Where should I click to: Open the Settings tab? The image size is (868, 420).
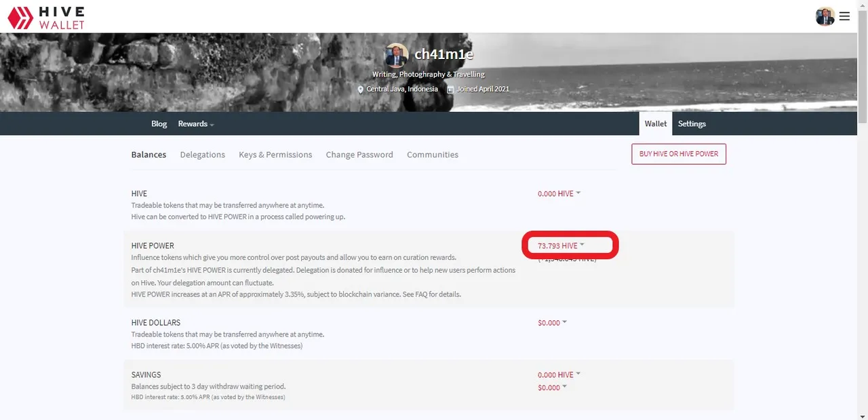coord(692,123)
